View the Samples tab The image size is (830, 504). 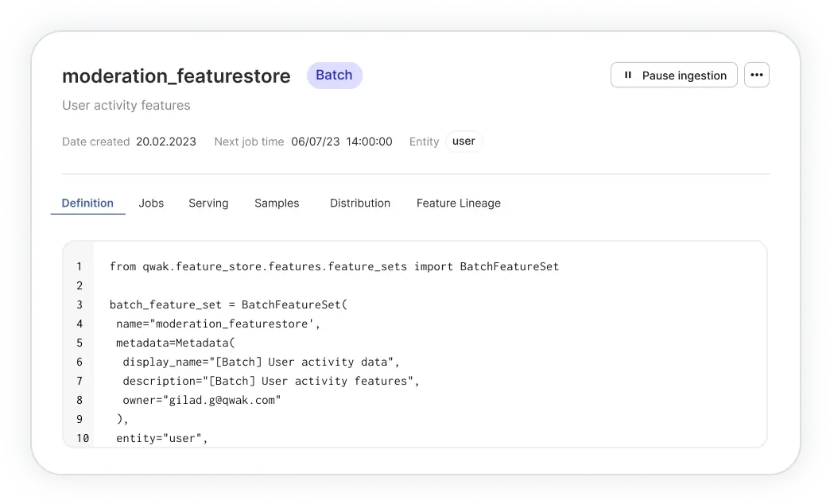pyautogui.click(x=277, y=203)
